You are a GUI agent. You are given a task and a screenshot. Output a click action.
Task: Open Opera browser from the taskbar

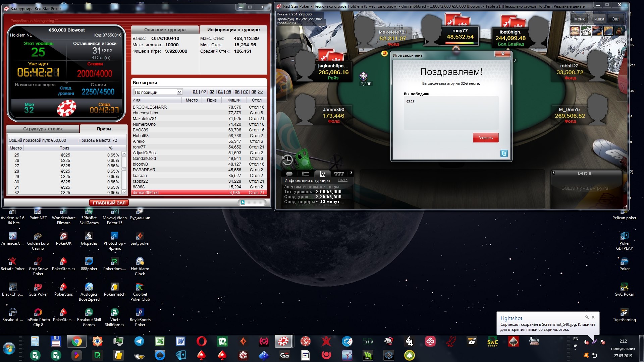click(201, 342)
